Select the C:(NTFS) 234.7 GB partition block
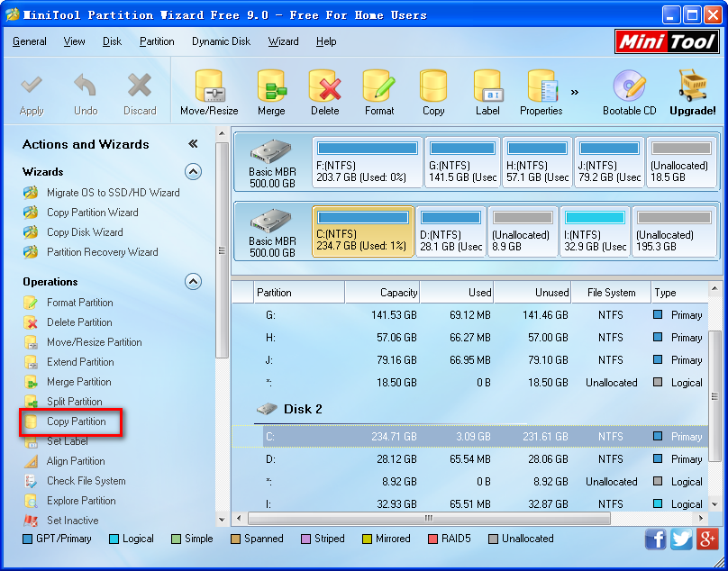This screenshot has height=571, width=728. [362, 231]
